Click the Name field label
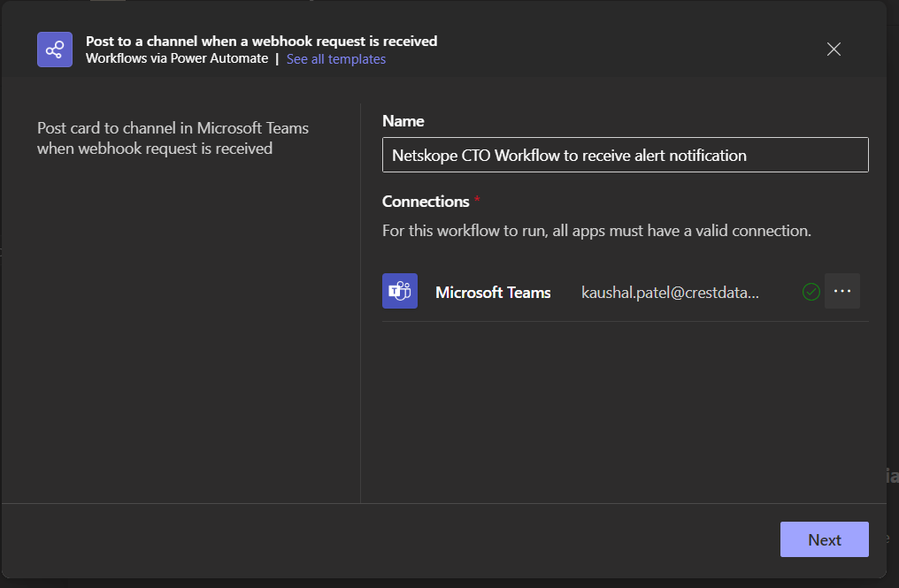The height and width of the screenshot is (588, 899). (x=403, y=121)
